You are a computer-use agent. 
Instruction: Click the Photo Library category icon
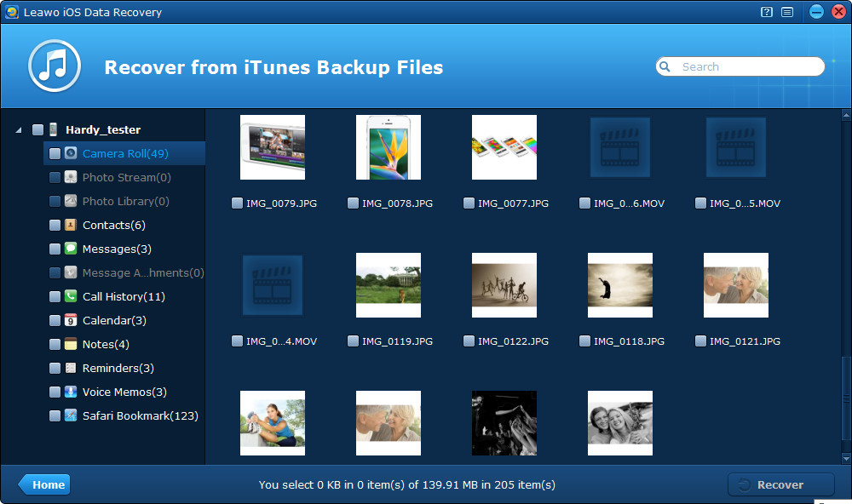[71, 201]
